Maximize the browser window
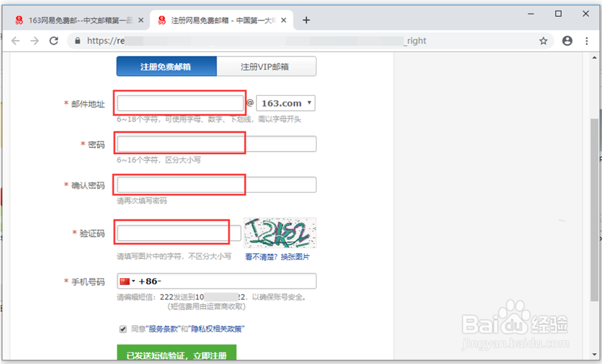Screen dimensions: 602x364 (558, 14)
